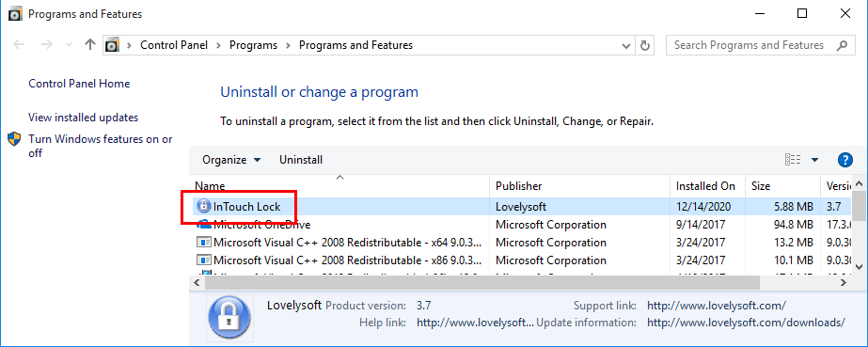Click the search magnifier icon
The height and width of the screenshot is (347, 868).
tap(842, 45)
